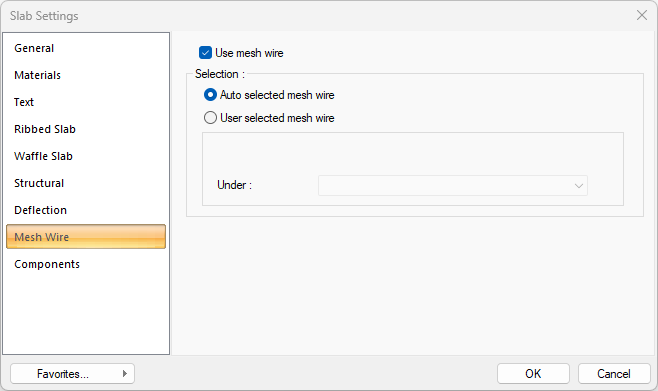The height and width of the screenshot is (391, 658).
Task: Open the Components section
Action: pyautogui.click(x=47, y=264)
